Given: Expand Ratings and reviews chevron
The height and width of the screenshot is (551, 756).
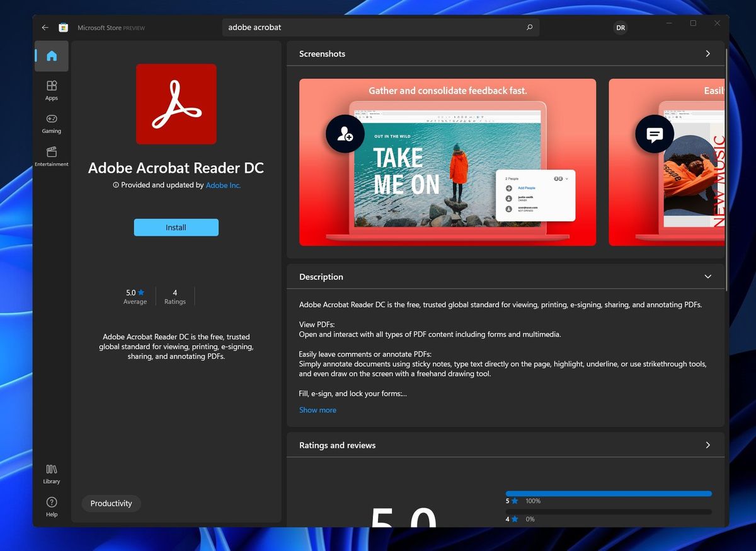Looking at the screenshot, I should point(707,445).
